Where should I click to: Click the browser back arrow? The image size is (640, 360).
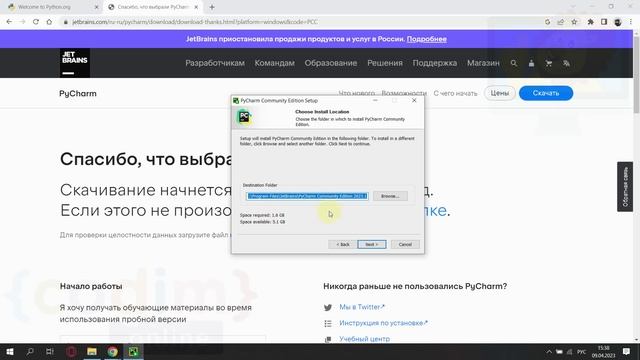tap(9, 22)
